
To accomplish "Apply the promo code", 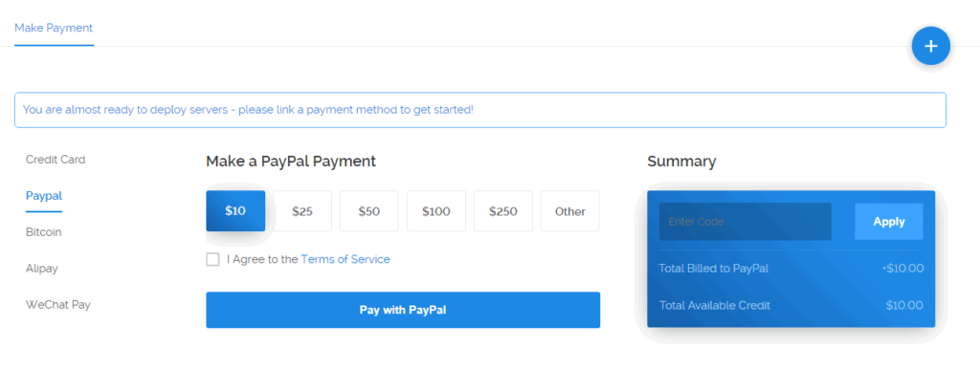I will [x=889, y=222].
